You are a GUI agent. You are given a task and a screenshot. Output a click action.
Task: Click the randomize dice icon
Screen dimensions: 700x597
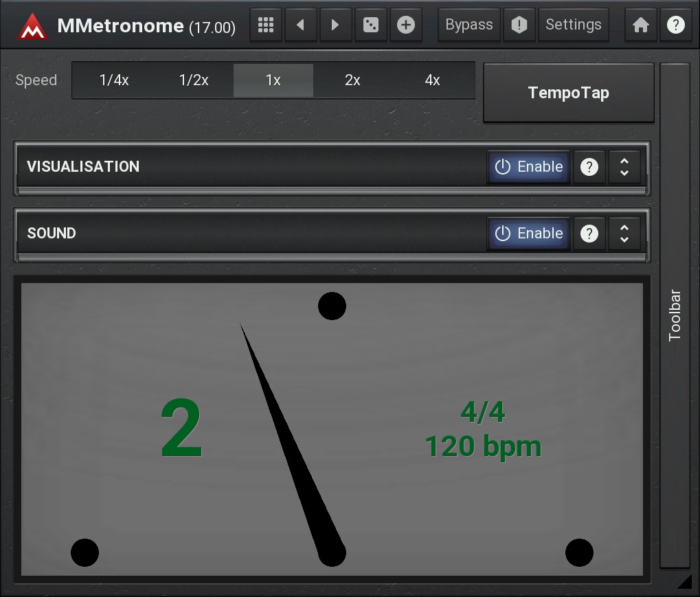click(370, 25)
